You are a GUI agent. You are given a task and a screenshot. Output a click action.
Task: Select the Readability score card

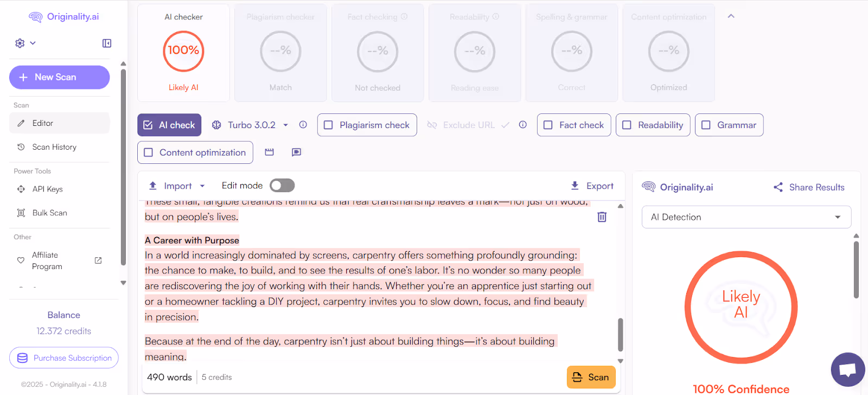(475, 53)
